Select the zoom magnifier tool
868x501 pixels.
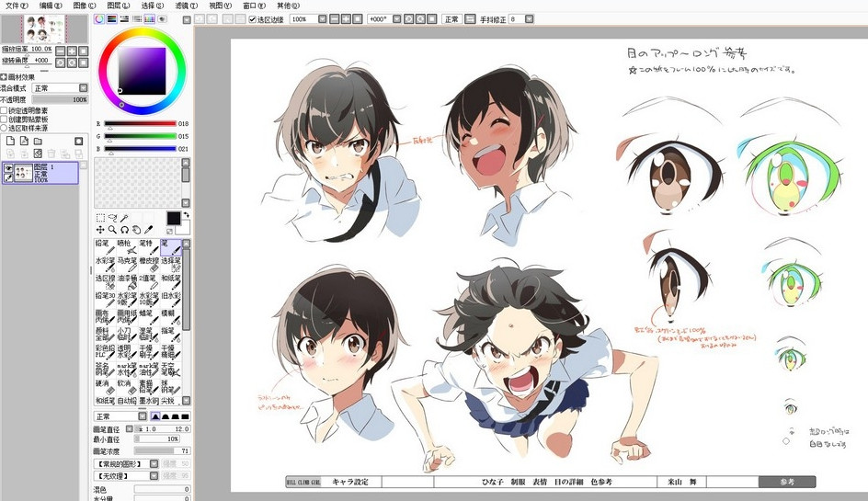[112, 230]
